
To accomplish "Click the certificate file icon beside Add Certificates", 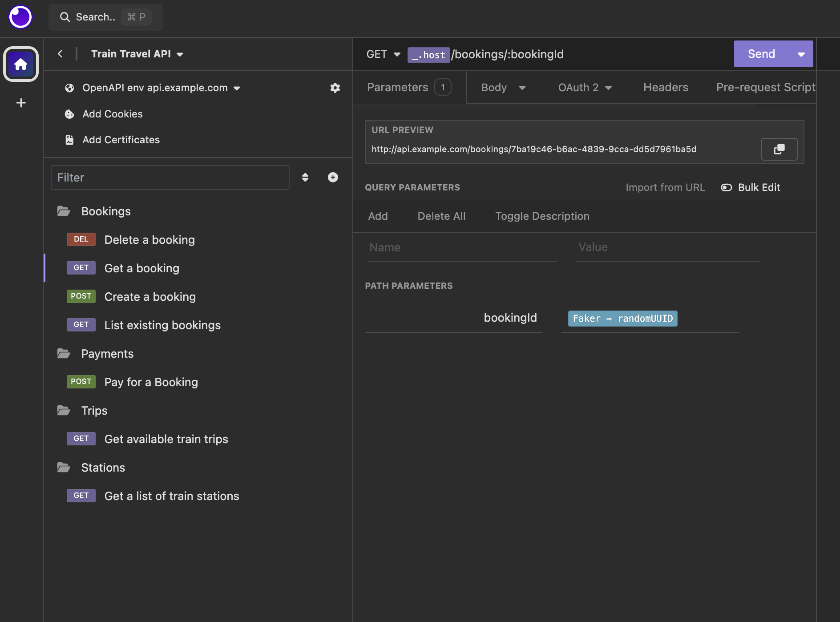I will click(x=69, y=140).
